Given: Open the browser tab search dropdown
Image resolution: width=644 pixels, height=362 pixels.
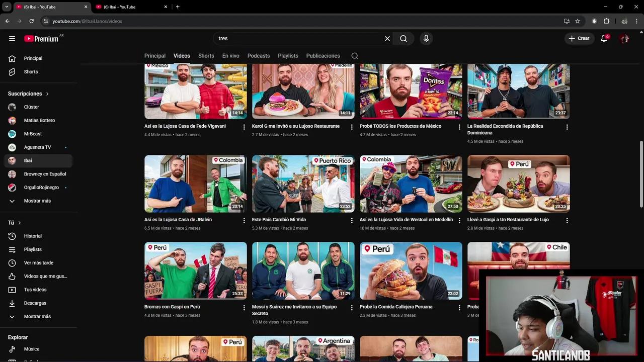Looking at the screenshot, I should pyautogui.click(x=7, y=7).
